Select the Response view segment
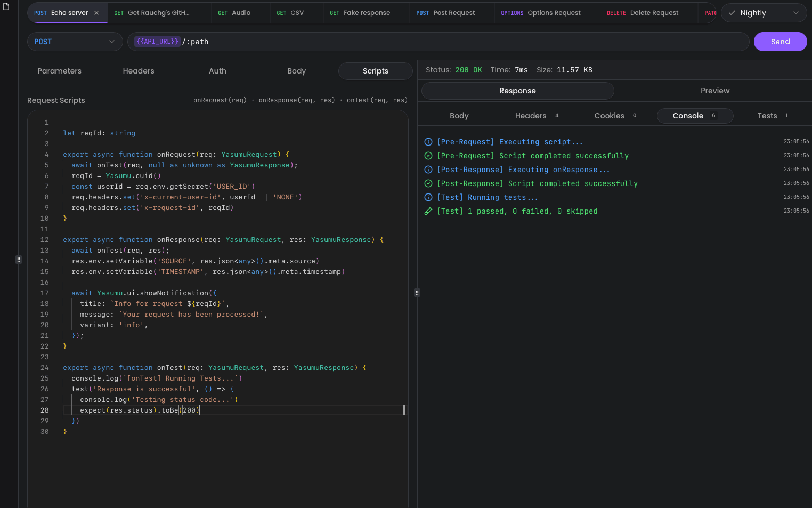Screen dimensions: 812x508 pos(517,91)
